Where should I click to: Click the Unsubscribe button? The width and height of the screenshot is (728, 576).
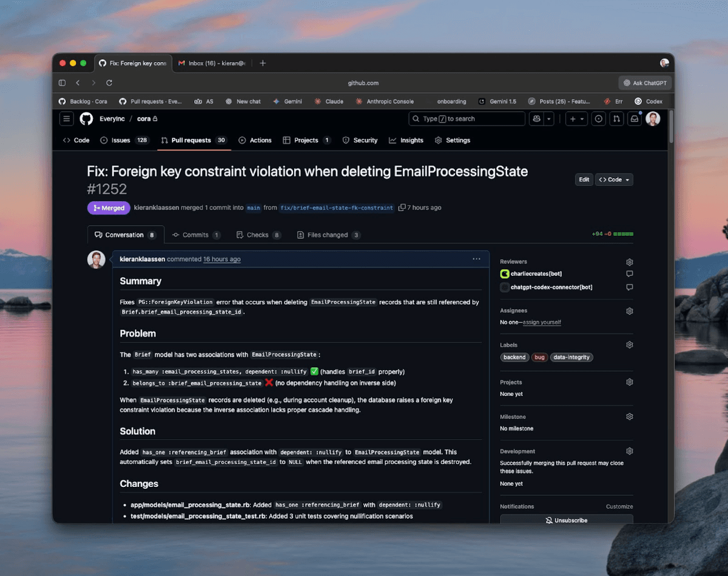567,520
